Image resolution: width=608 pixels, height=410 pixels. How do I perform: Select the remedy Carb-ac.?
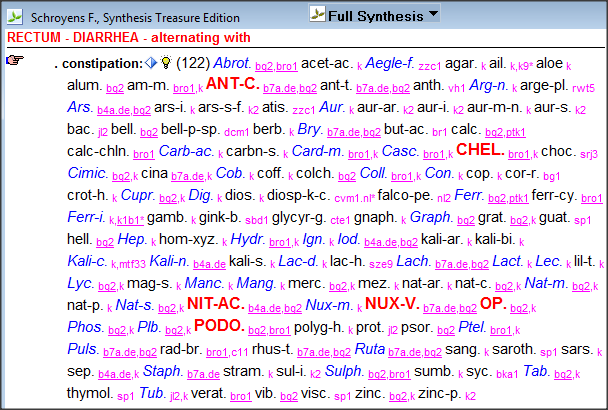[186, 151]
